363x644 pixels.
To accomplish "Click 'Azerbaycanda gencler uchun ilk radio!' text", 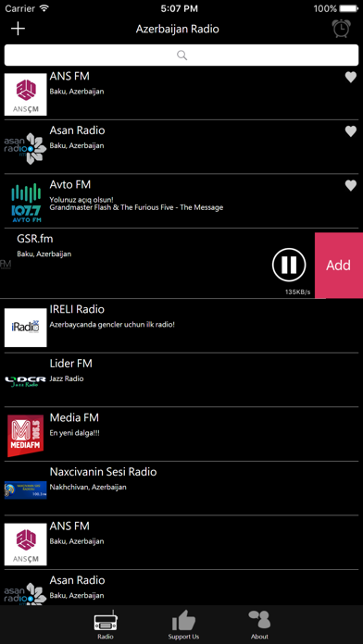I will 112,325.
